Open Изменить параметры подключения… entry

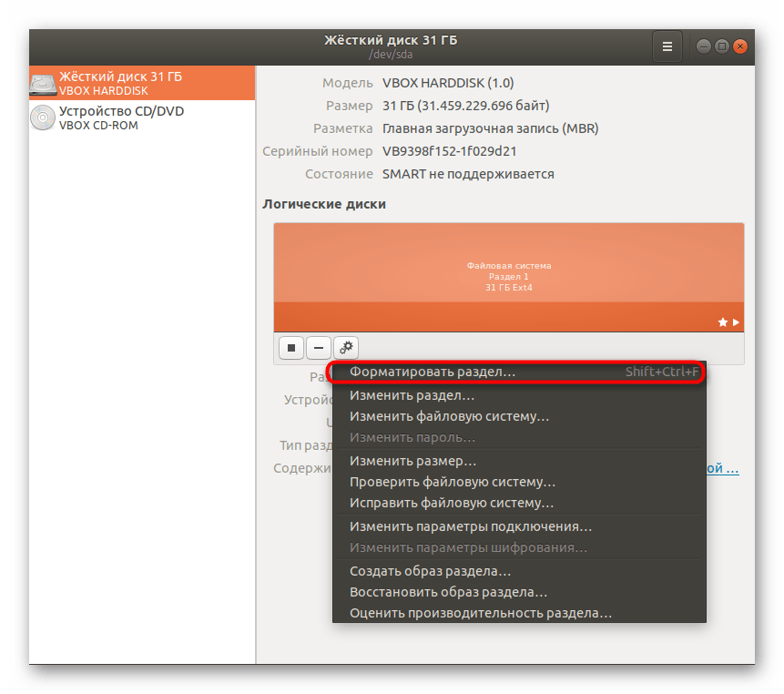[x=471, y=526]
